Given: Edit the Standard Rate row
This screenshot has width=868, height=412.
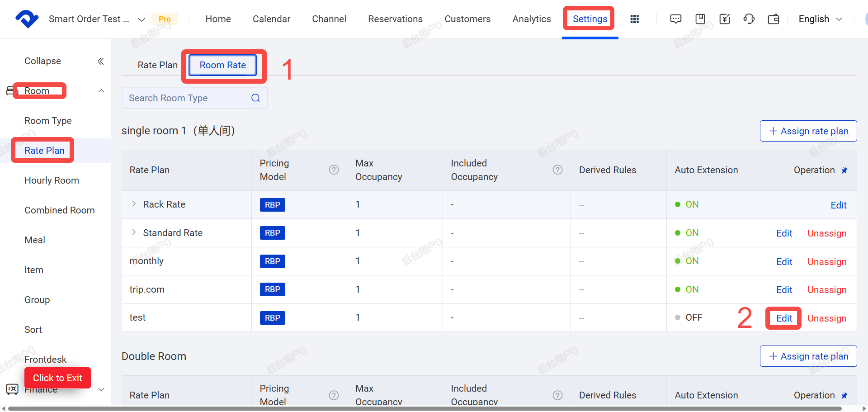Looking at the screenshot, I should click(784, 233).
